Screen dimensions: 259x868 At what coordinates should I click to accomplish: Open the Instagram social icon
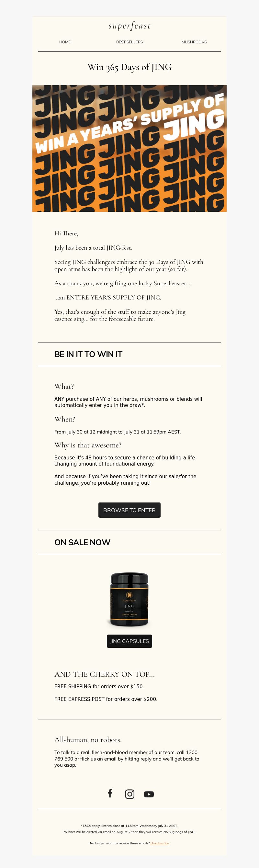tap(130, 794)
